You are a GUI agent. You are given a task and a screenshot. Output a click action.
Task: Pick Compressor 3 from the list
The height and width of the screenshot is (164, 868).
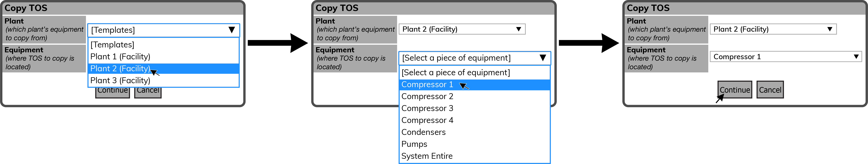[x=474, y=108]
